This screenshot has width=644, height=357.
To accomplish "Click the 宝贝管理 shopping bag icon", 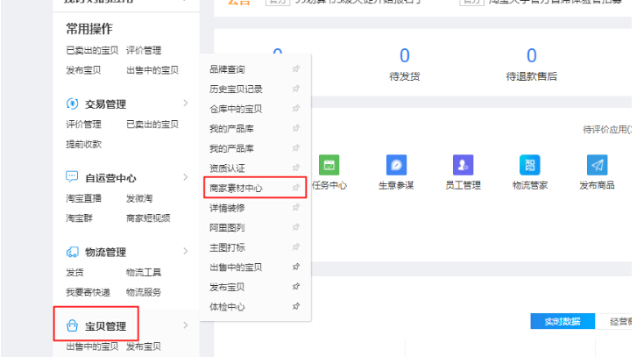I will 73,326.
